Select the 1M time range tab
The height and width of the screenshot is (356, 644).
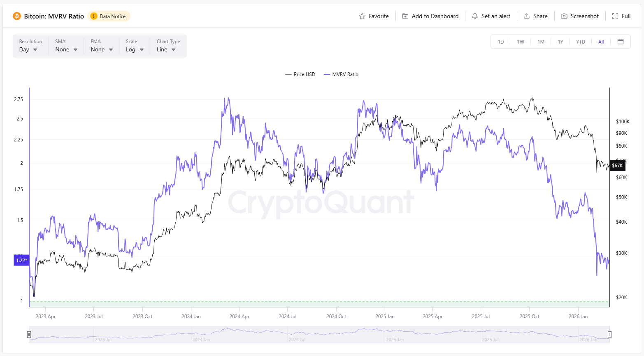541,42
